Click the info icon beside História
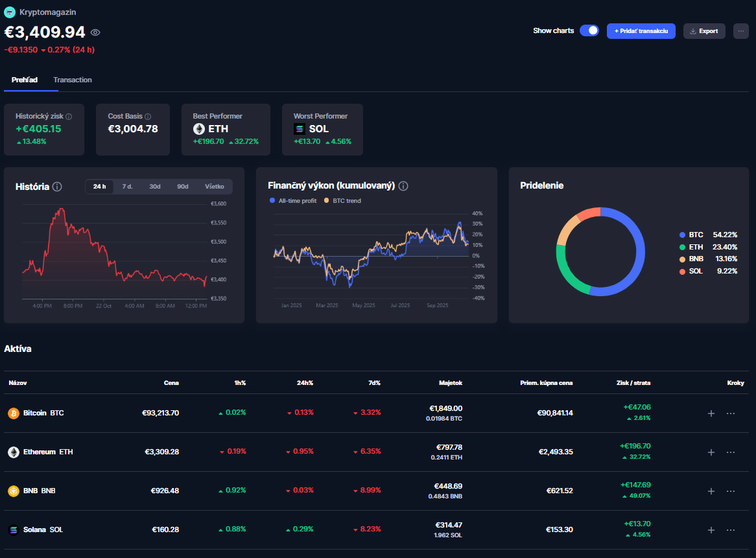The height and width of the screenshot is (558, 756). 57,187
